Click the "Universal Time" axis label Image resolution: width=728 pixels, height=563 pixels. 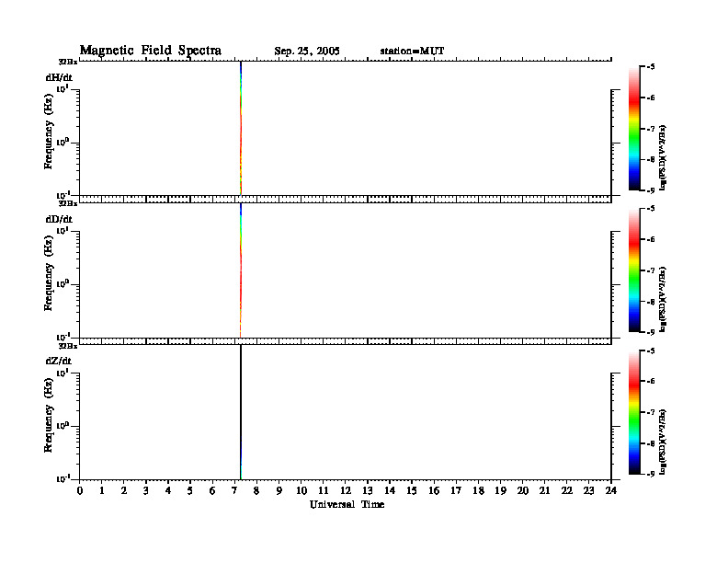click(x=347, y=504)
